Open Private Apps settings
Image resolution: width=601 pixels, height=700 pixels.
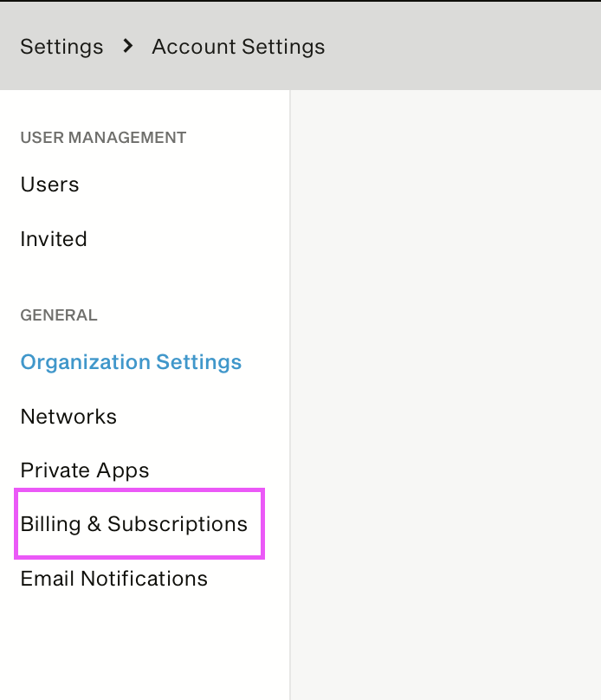point(85,470)
